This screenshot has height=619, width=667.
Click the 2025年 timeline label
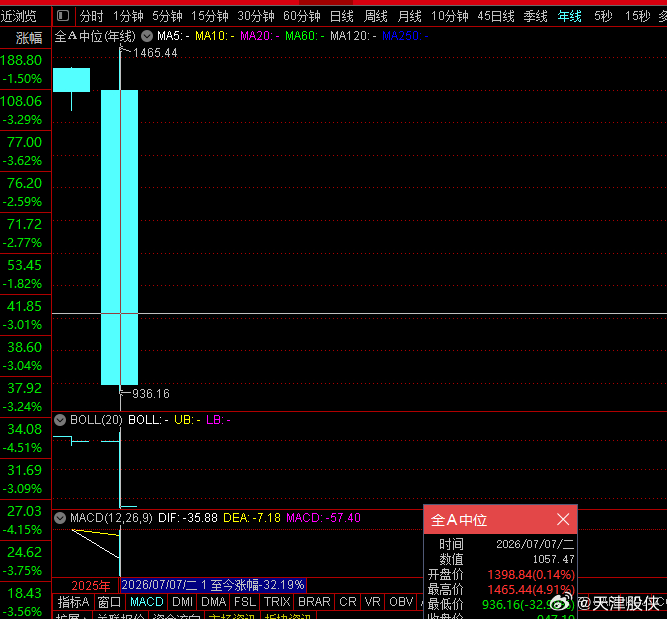(91, 586)
